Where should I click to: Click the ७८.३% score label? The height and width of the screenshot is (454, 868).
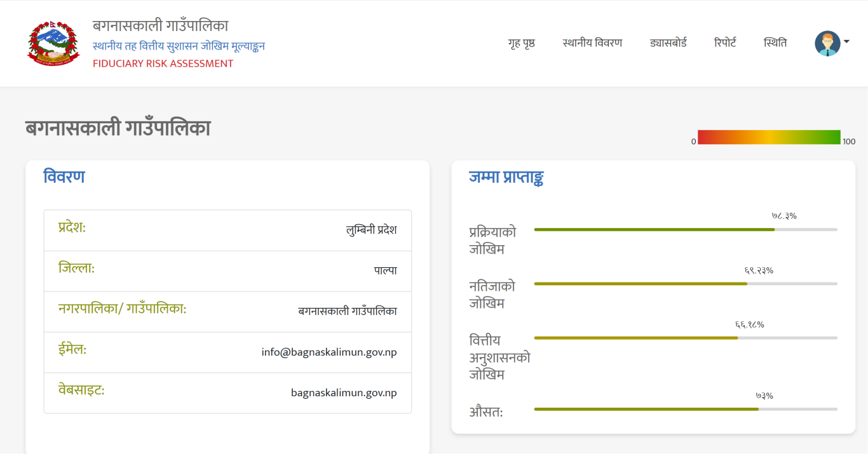(784, 216)
